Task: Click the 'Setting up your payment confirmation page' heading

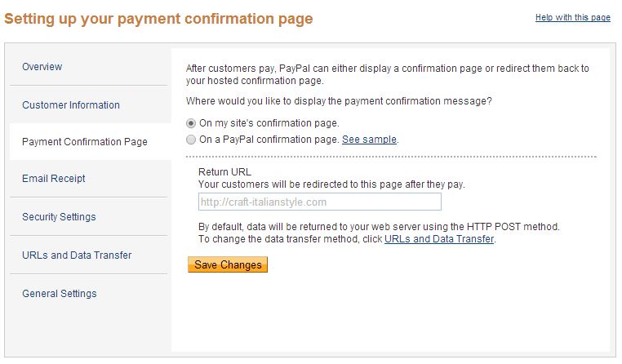Action: pyautogui.click(x=158, y=19)
